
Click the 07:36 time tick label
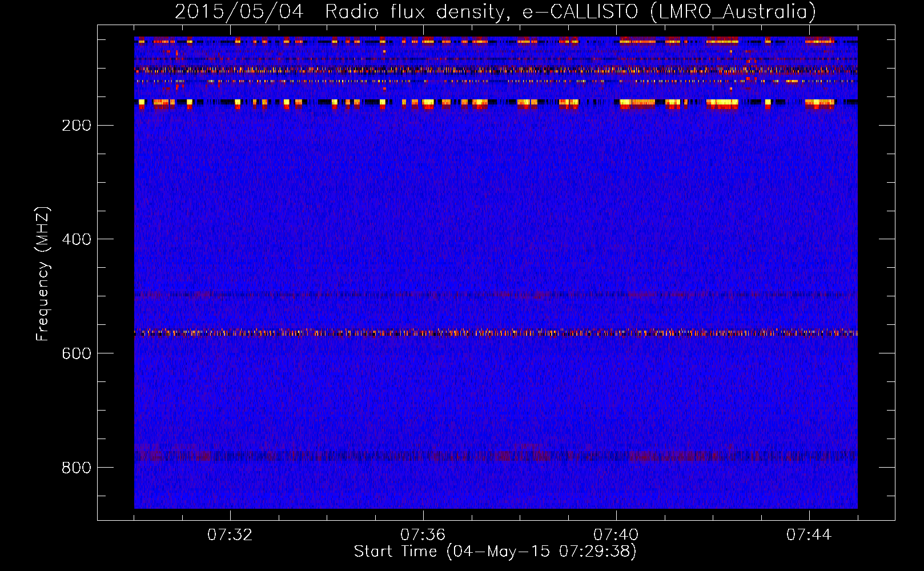pyautogui.click(x=423, y=534)
